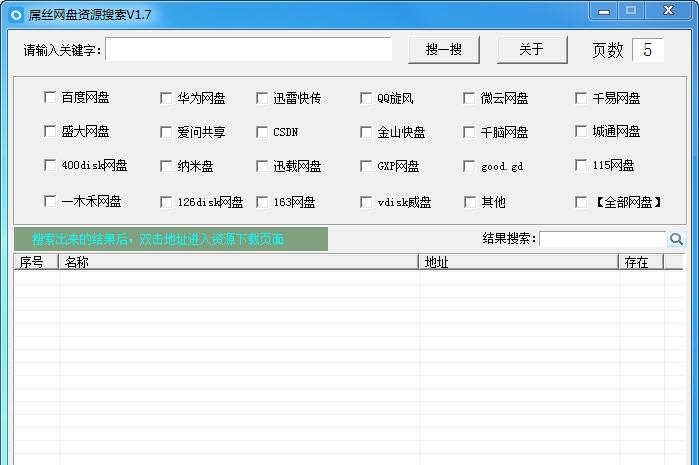The height and width of the screenshot is (465, 699).
Task: Check the good.gd option
Action: (469, 166)
